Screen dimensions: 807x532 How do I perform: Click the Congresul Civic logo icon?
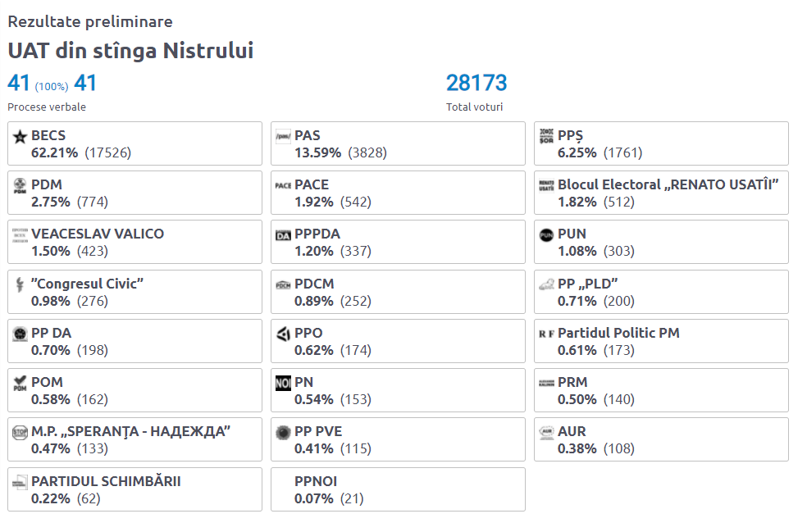(20, 284)
